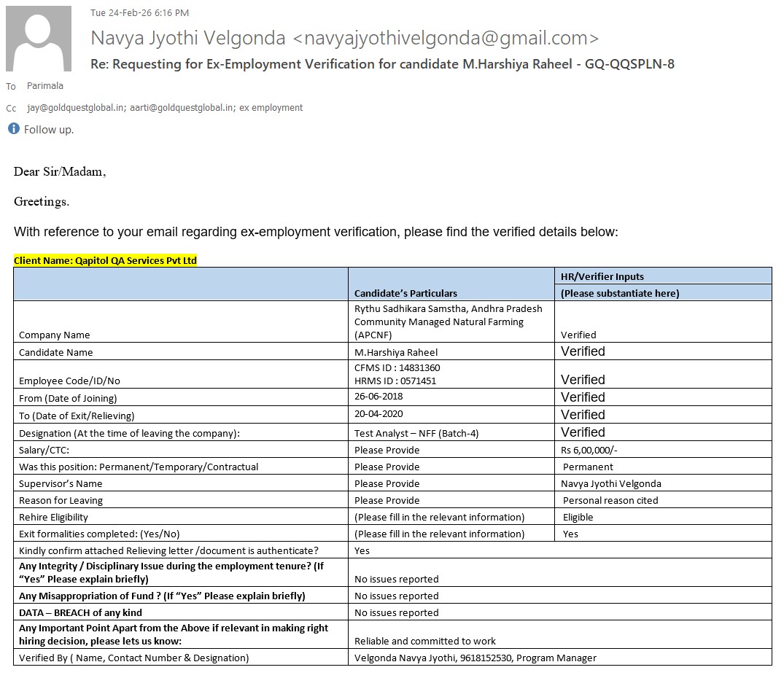Click the Rehire Eligibility 'Eligible' cell
Viewport: 784px width, 678px height.
pos(578,517)
